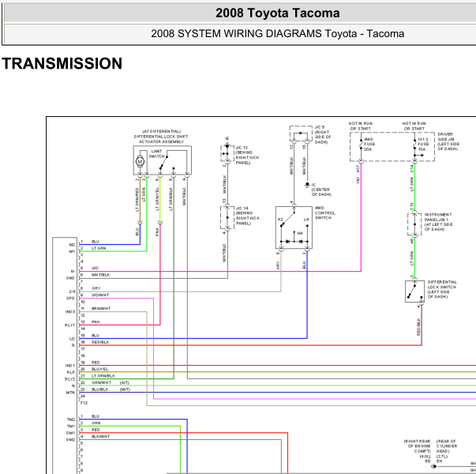Viewport: 476px width, 474px height.
Task: Click the INSTRUMENT PANEL J/B 1 label
Action: coord(438,222)
